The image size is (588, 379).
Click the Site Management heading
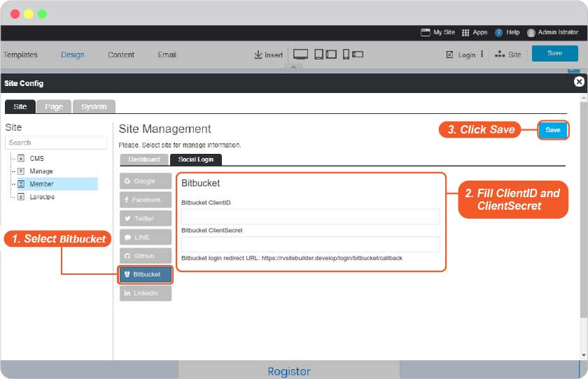click(x=164, y=129)
